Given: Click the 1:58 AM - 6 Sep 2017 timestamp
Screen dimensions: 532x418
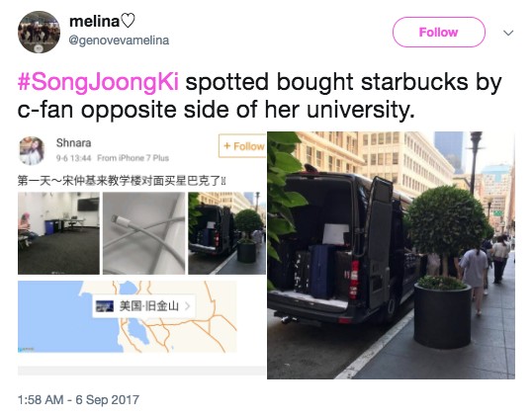Looking at the screenshot, I should pyautogui.click(x=78, y=399).
